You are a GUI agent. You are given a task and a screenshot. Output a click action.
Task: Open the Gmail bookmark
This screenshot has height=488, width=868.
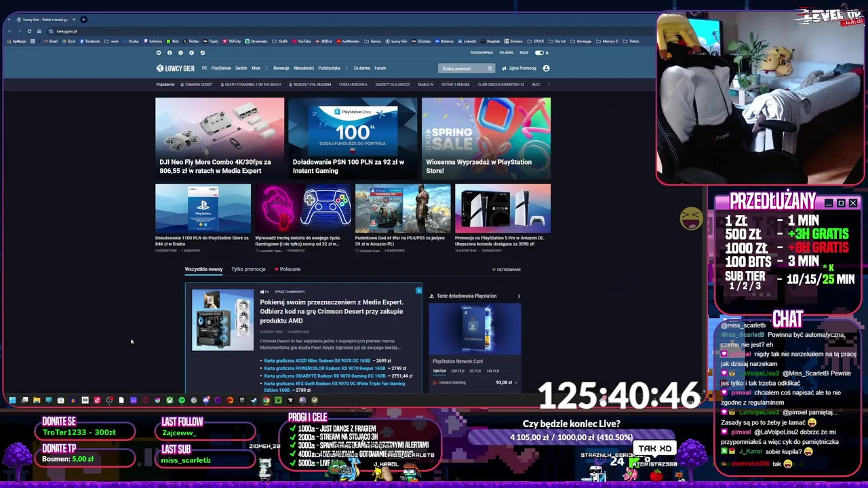[51, 41]
